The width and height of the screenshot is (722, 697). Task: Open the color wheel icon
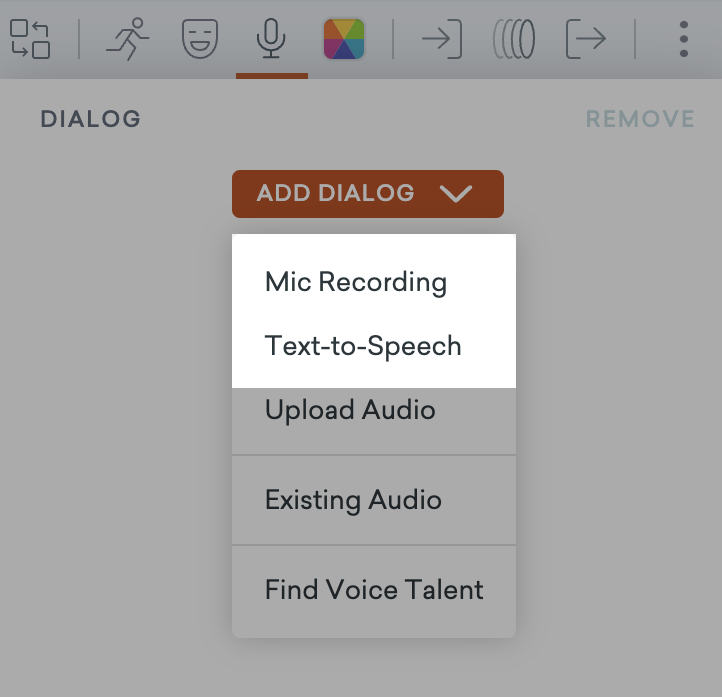343,38
